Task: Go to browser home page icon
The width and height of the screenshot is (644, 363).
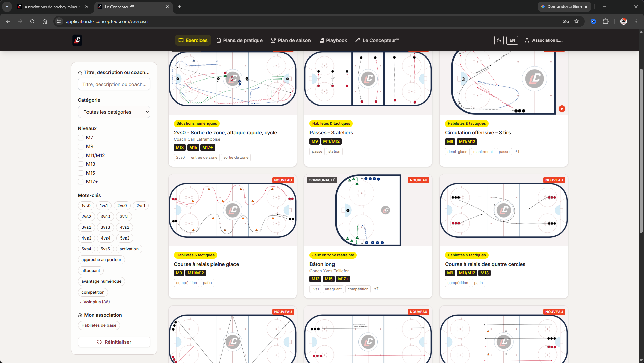Action: tap(45, 21)
